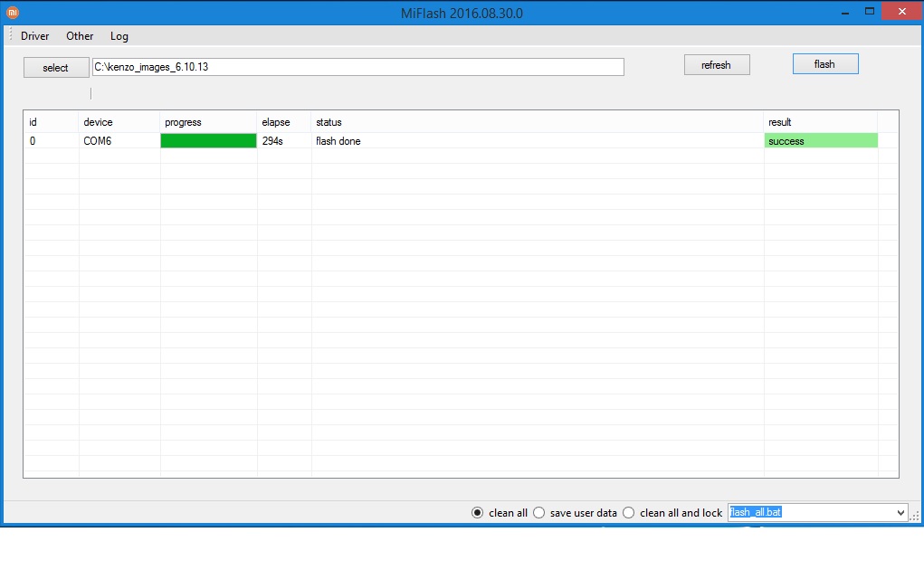The height and width of the screenshot is (570, 924).
Task: Click the green progress bar for COM6
Action: [209, 141]
